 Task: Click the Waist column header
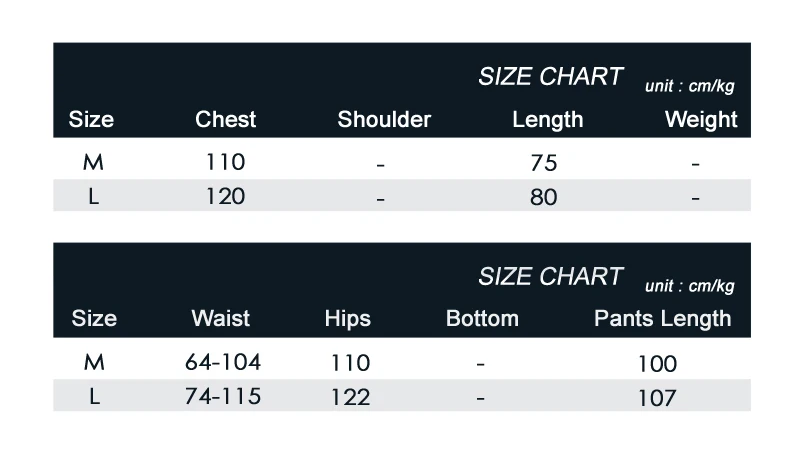tap(221, 319)
